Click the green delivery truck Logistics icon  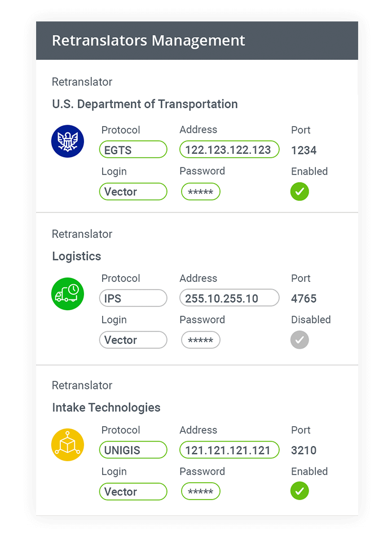[x=68, y=294]
